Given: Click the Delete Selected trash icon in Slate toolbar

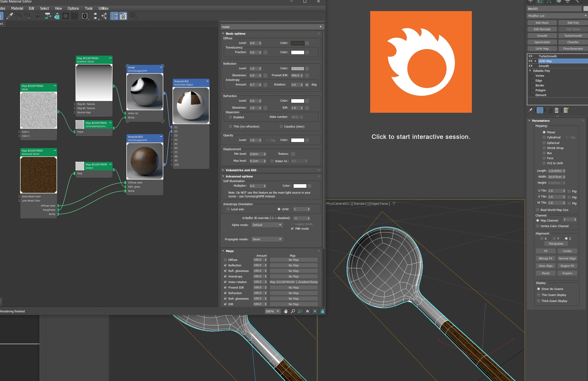Looking at the screenshot, I should point(38,16).
